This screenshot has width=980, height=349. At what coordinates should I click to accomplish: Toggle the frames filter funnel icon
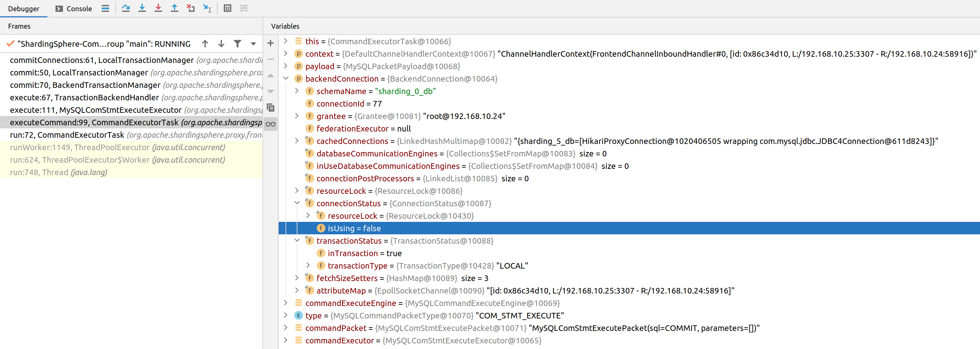point(238,44)
